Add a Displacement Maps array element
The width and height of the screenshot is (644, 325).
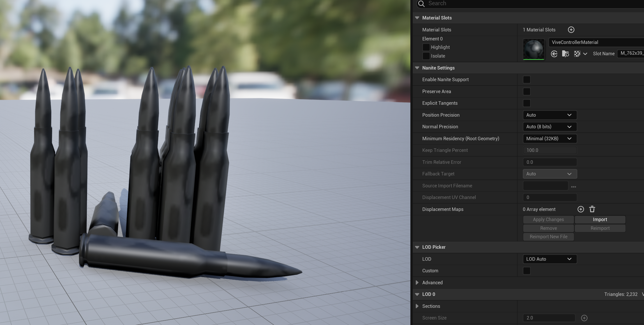pyautogui.click(x=581, y=209)
